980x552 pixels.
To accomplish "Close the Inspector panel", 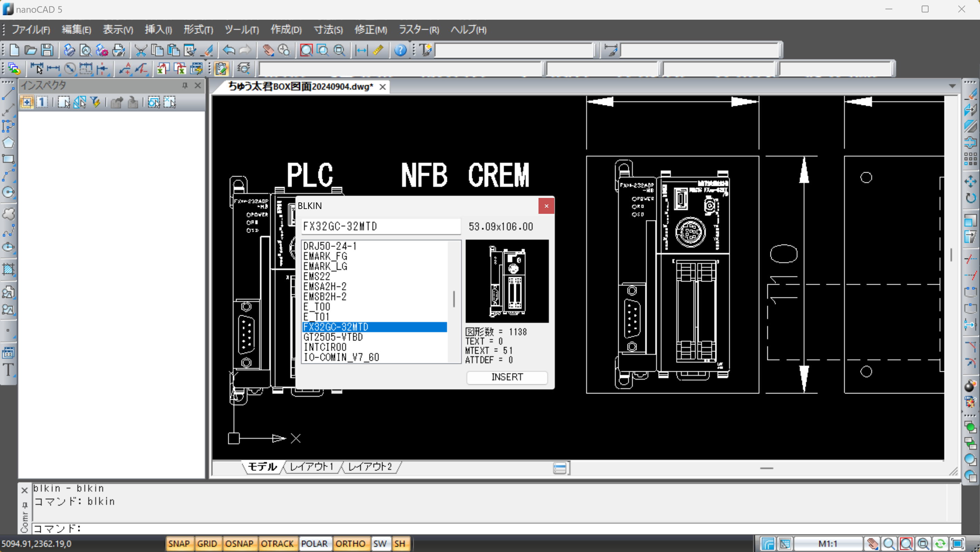I will coord(198,85).
